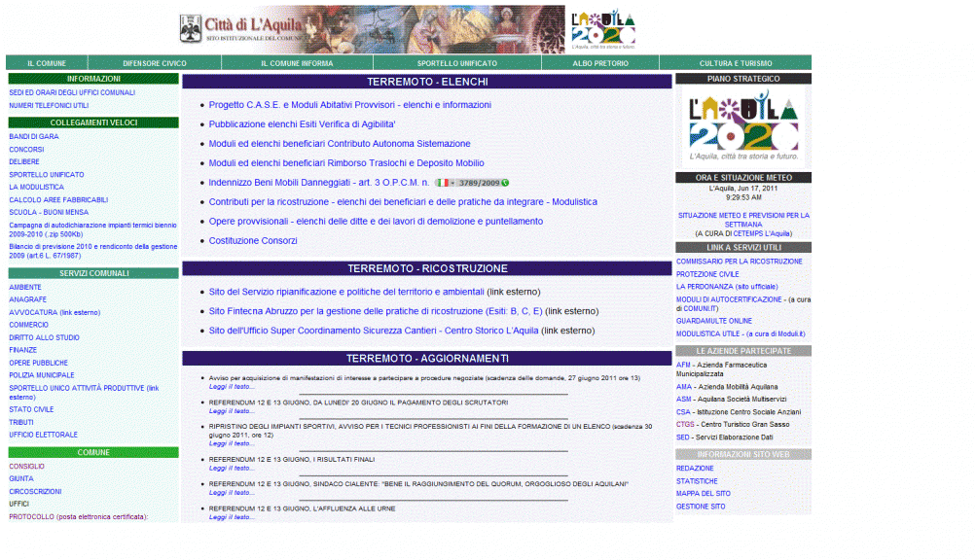View weekly weather forecast link

[x=743, y=220]
